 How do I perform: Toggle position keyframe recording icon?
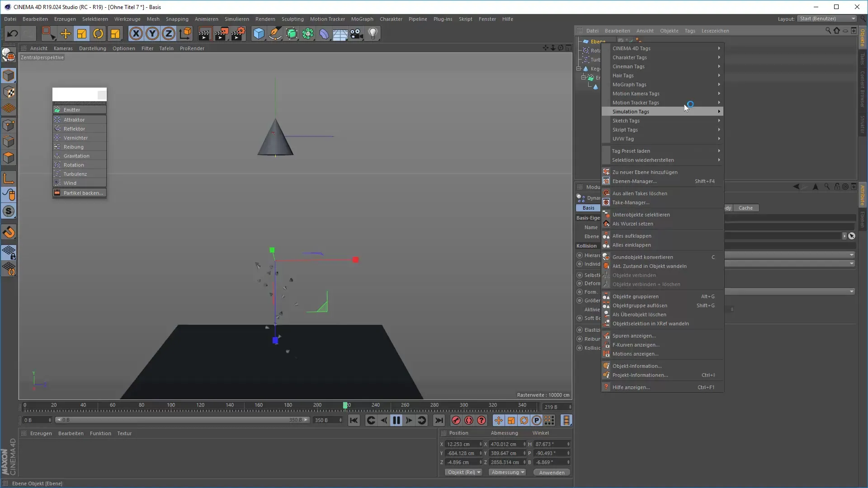[498, 421]
